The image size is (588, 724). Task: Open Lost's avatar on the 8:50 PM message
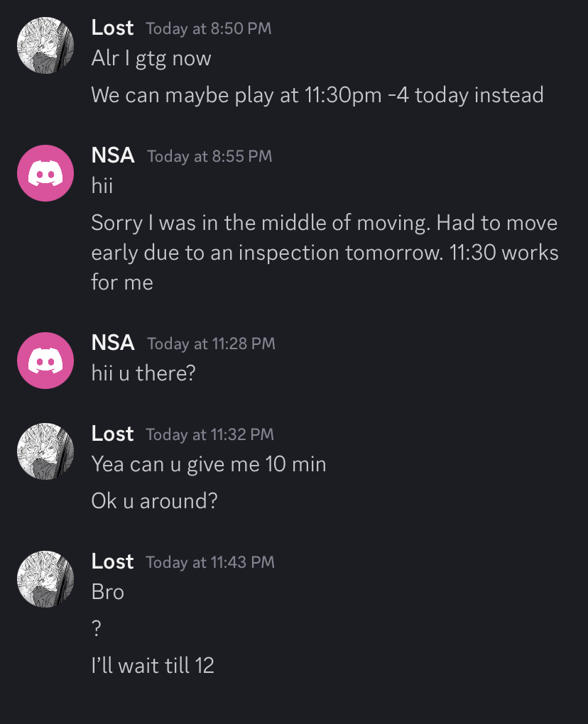[45, 45]
